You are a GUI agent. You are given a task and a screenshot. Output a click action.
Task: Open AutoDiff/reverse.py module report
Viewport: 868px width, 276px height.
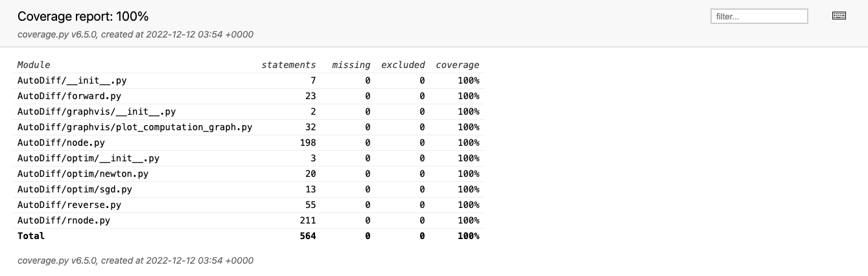69,205
